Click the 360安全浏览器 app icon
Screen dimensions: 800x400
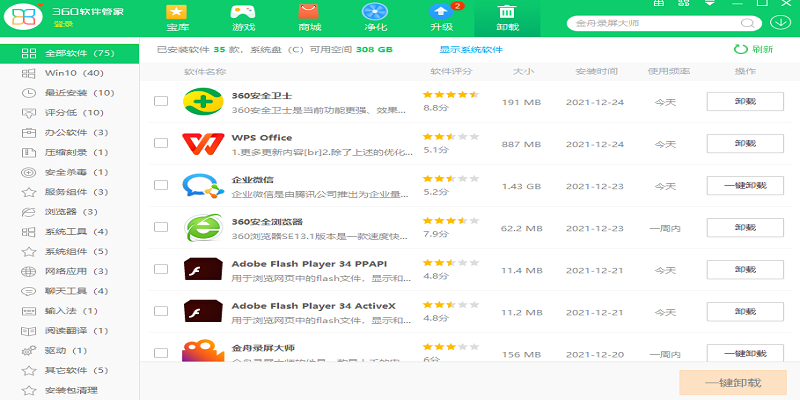203,228
